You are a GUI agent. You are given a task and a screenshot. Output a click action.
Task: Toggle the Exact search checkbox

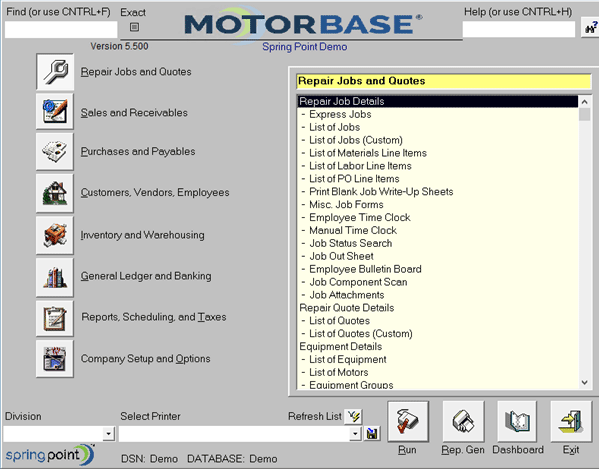[x=134, y=27]
